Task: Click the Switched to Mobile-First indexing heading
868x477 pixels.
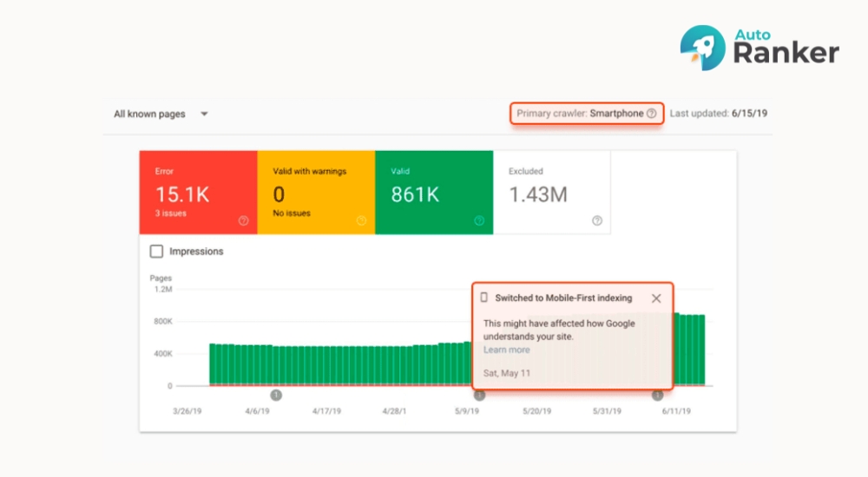Action: point(563,298)
